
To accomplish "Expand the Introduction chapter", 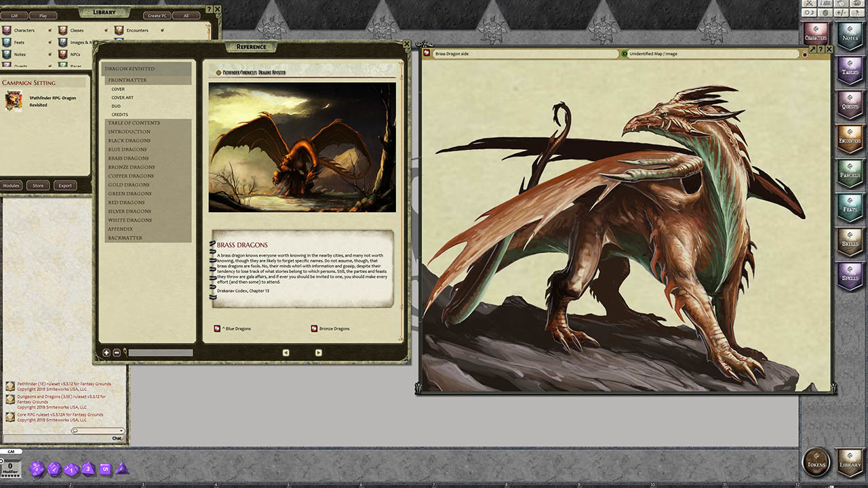I will 148,131.
